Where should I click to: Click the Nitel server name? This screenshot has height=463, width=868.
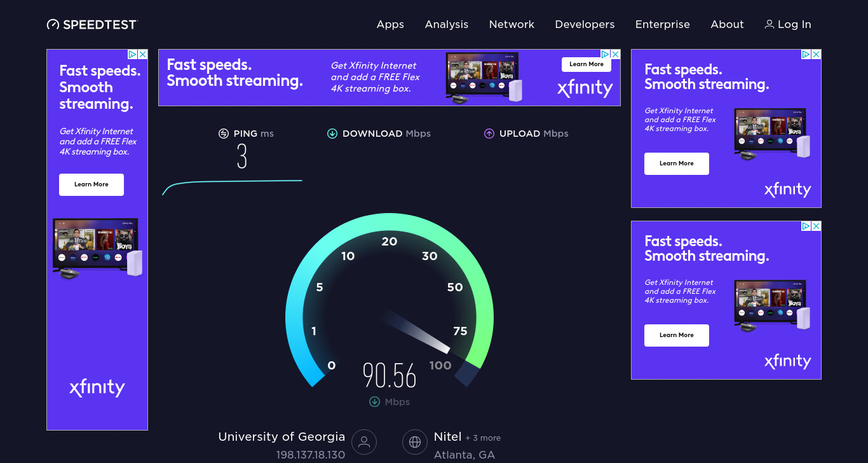pyautogui.click(x=447, y=437)
